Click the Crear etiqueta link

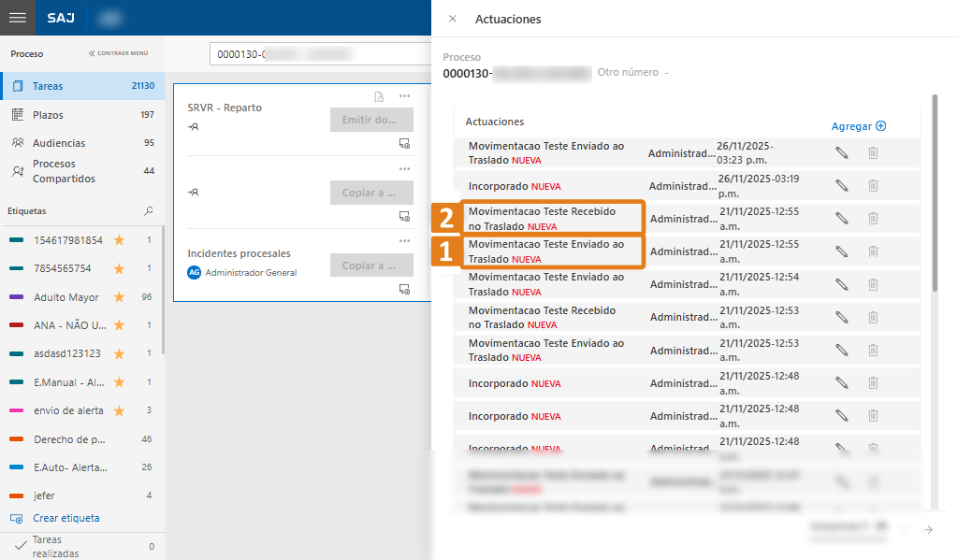click(x=65, y=518)
